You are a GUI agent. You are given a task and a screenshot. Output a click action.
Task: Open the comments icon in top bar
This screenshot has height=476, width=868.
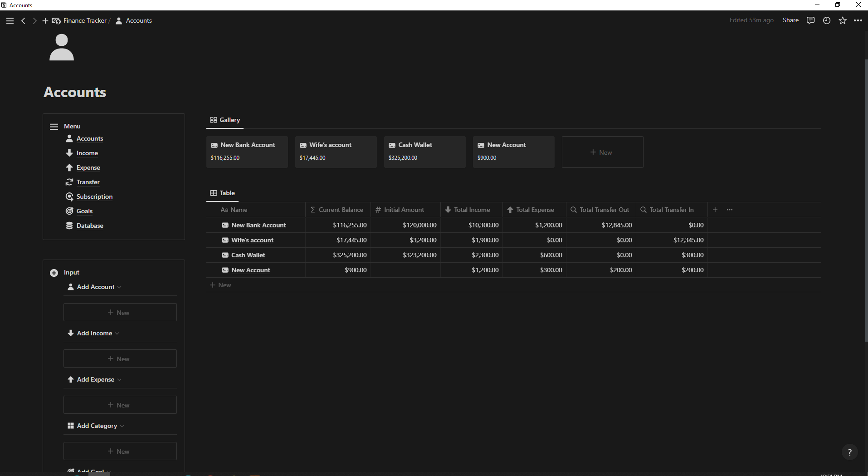coord(811,20)
